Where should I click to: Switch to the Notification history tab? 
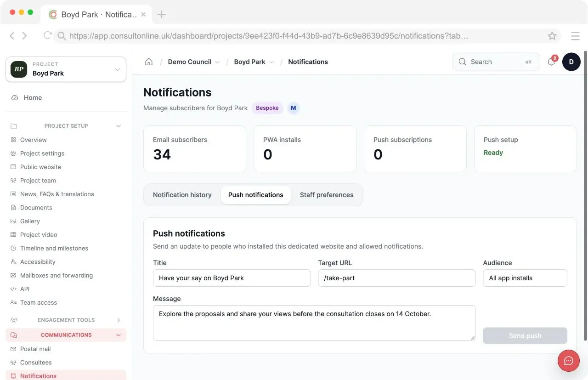182,195
